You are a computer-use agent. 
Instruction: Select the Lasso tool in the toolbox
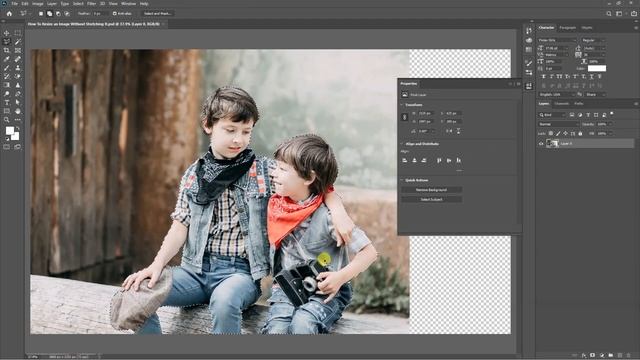pyautogui.click(x=7, y=42)
